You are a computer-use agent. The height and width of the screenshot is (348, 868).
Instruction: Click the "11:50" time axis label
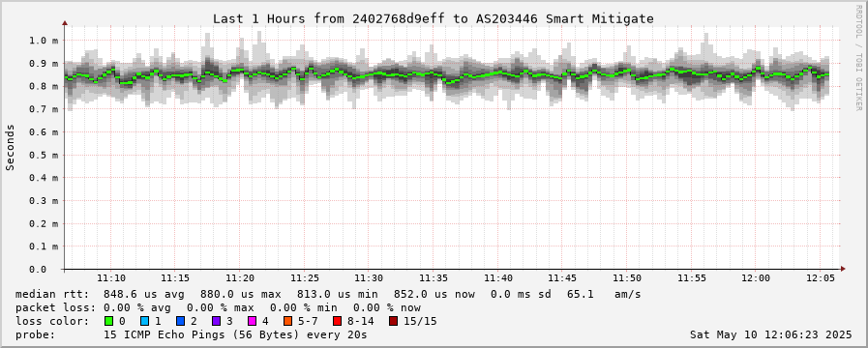tap(627, 278)
